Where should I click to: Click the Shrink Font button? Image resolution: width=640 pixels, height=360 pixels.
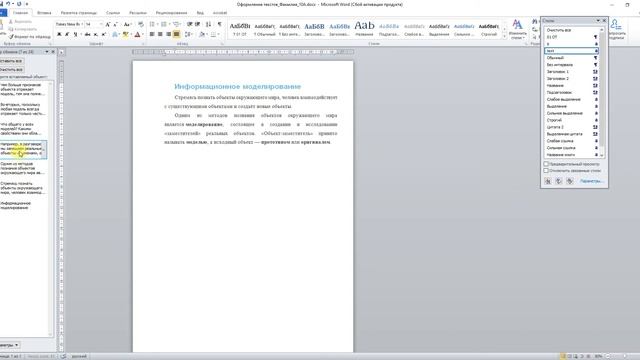coord(115,24)
